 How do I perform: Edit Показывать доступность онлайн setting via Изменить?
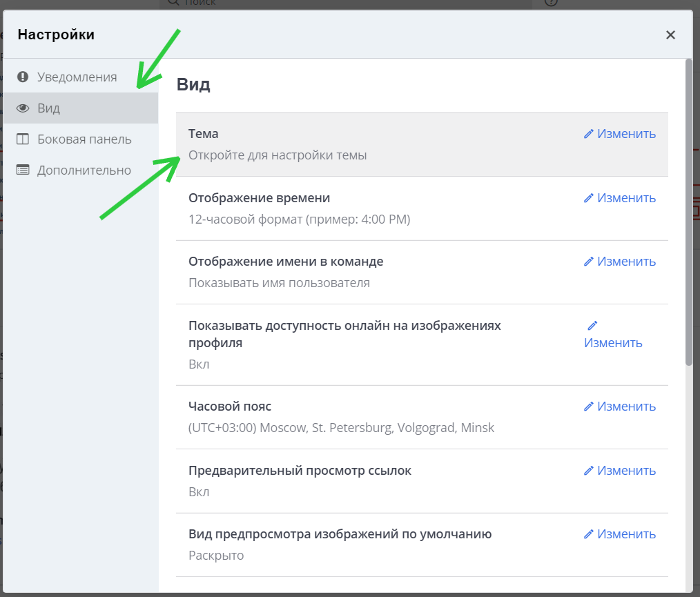(613, 342)
